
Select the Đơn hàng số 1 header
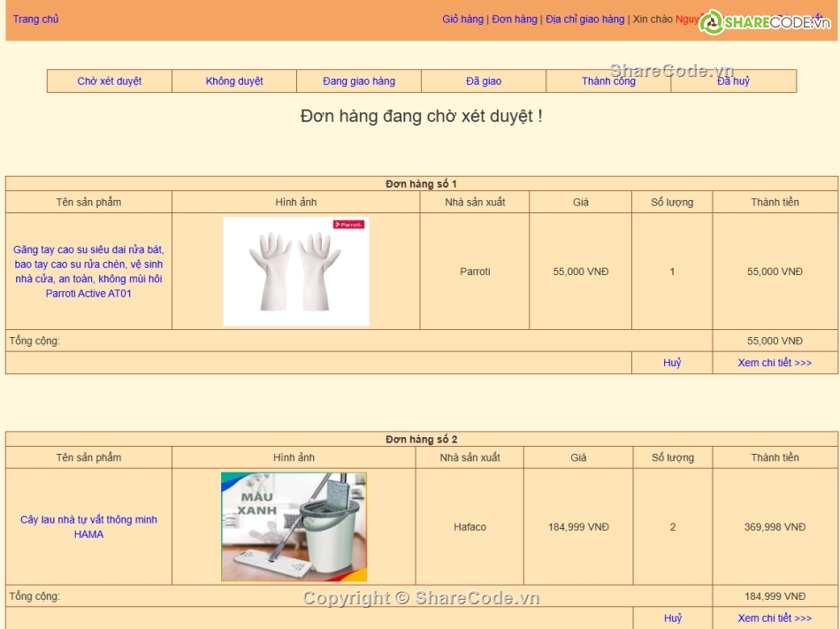tap(421, 184)
